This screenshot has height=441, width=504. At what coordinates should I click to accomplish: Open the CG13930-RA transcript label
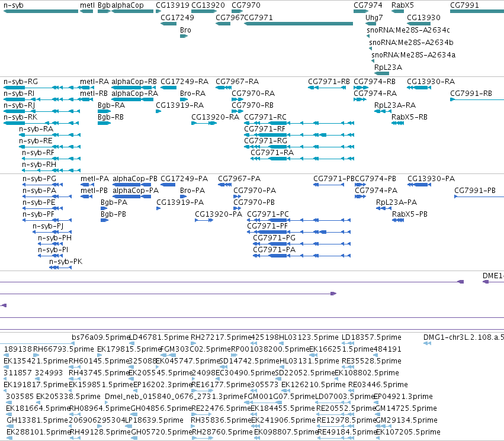click(431, 82)
